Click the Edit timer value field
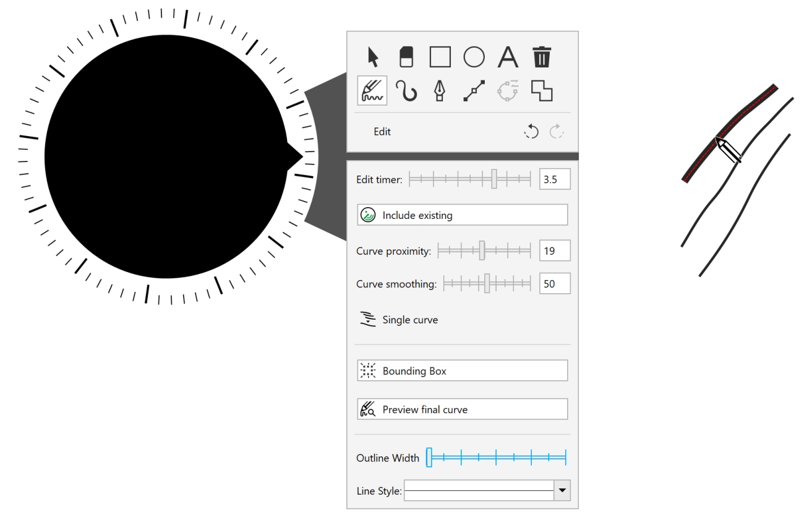The image size is (812, 525). 554,180
